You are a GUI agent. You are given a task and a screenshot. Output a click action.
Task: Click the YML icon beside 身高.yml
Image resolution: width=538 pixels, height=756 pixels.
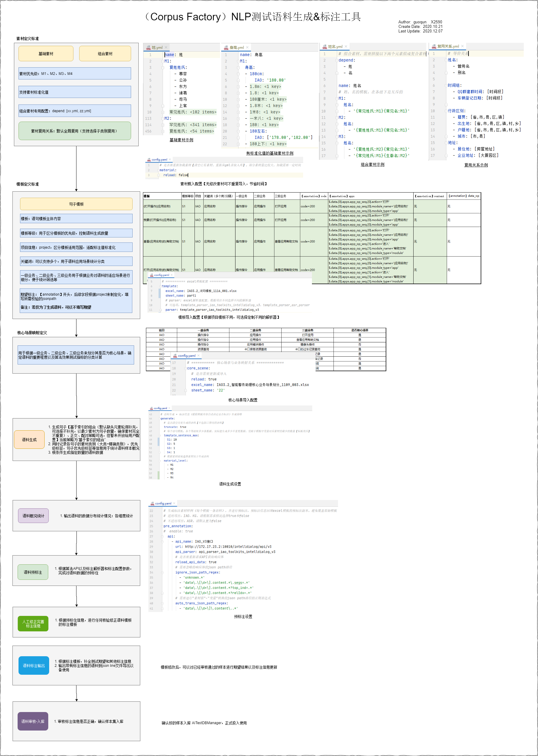226,48
